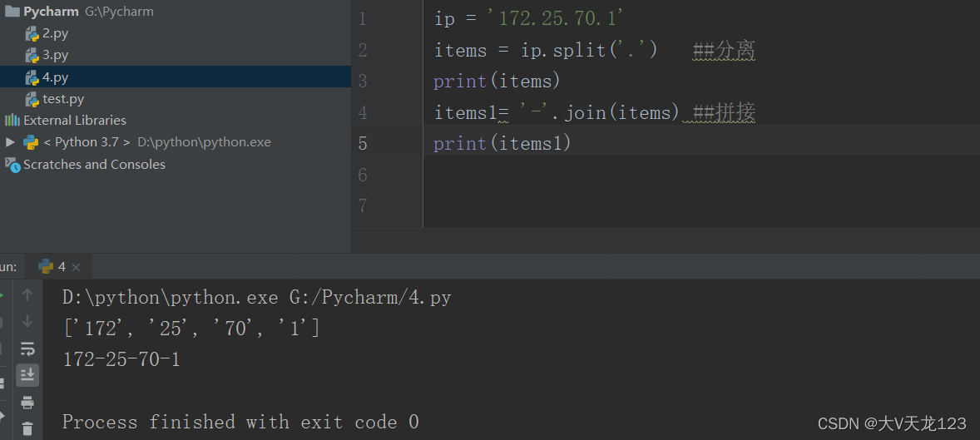Click console output '172-25-70-1'
Viewport: 980px width, 440px height.
pos(121,359)
